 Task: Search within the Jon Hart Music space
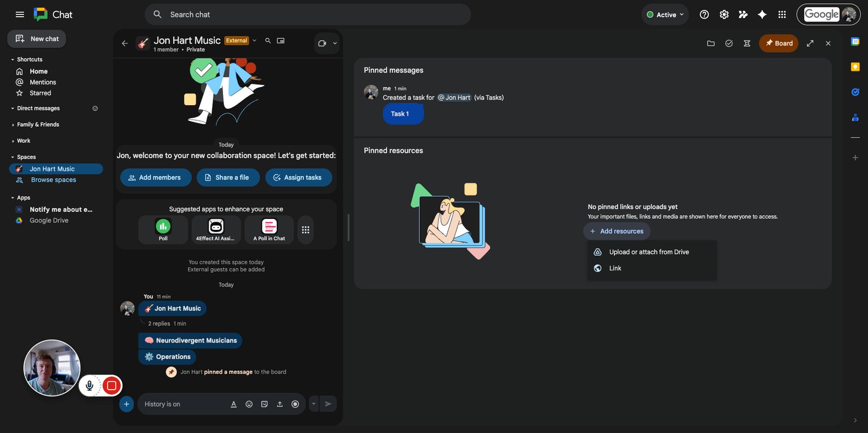tap(267, 41)
